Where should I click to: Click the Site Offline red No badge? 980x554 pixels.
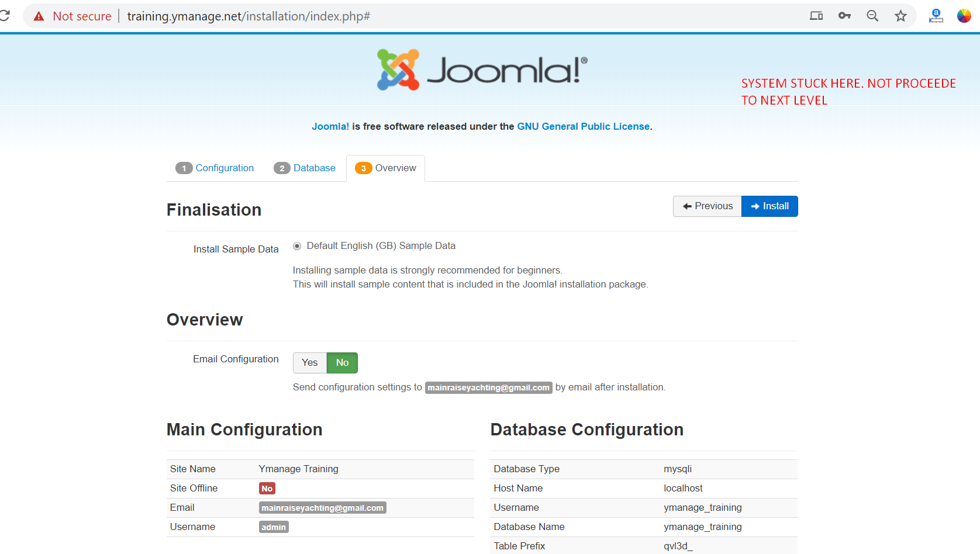(x=267, y=489)
